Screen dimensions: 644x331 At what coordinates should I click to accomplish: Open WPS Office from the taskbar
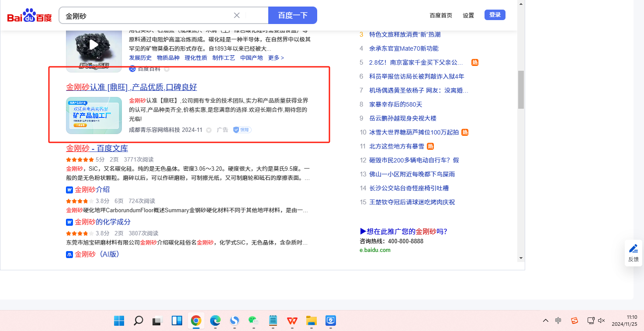(292, 321)
